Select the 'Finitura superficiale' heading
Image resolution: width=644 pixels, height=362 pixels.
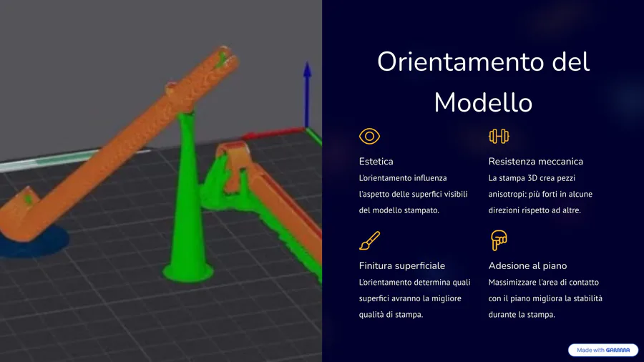[401, 265]
